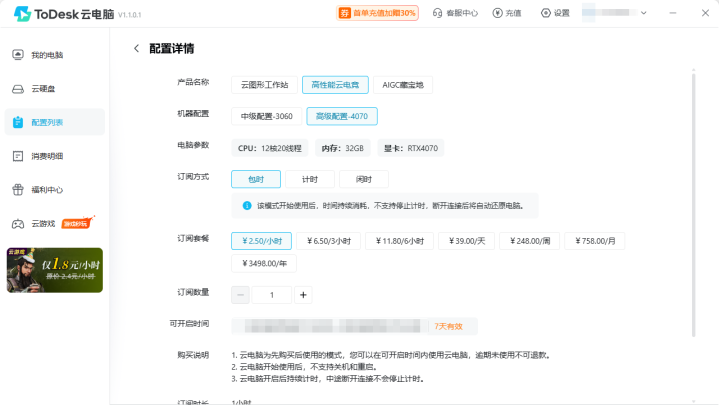Open 云游戏 in the sidebar
Image resolution: width=719 pixels, height=405 pixels.
click(55, 224)
